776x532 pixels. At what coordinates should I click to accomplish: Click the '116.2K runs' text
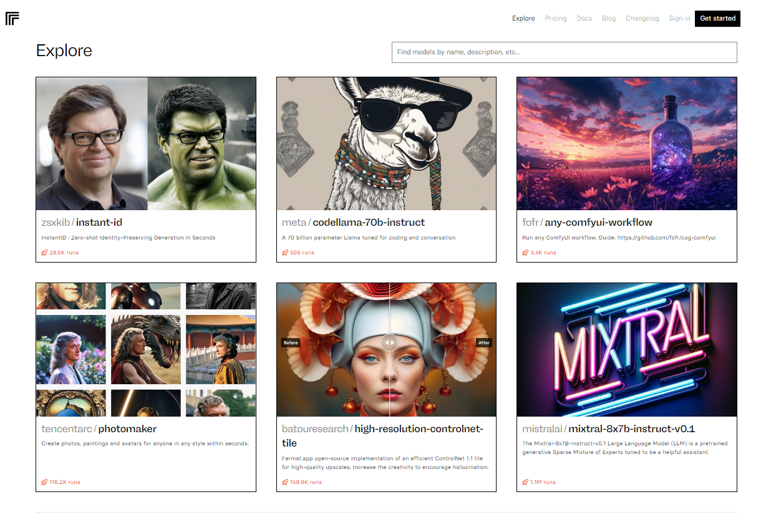65,482
